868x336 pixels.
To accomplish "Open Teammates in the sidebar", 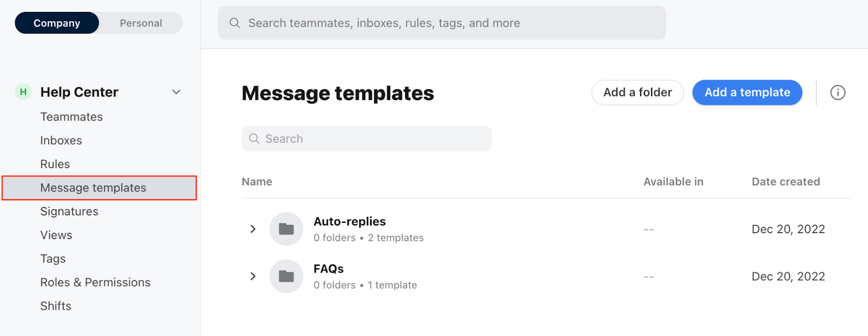I will [72, 117].
